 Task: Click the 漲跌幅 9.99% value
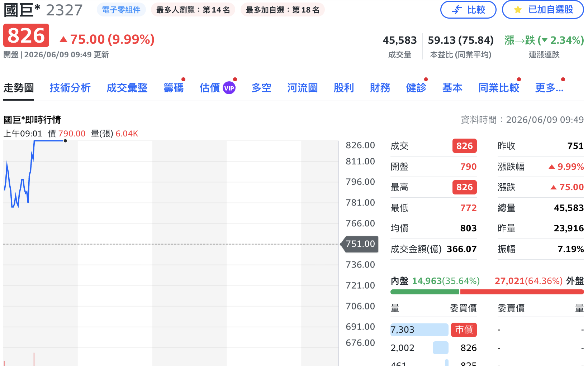pyautogui.click(x=566, y=167)
